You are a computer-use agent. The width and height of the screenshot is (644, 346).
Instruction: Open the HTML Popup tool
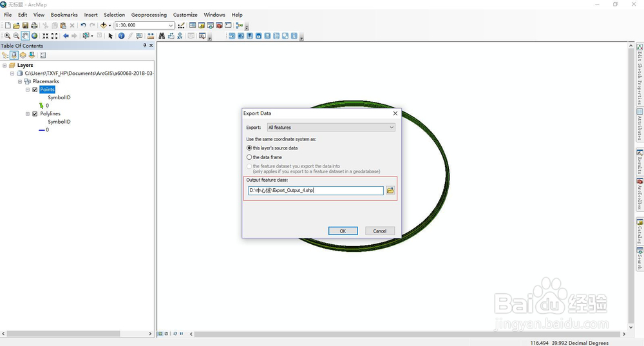point(139,36)
